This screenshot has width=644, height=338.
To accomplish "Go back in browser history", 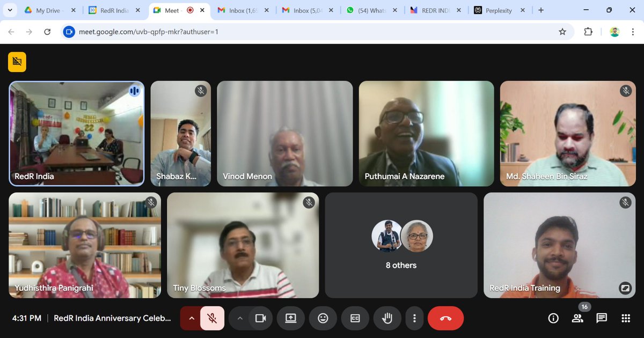I will (x=11, y=32).
